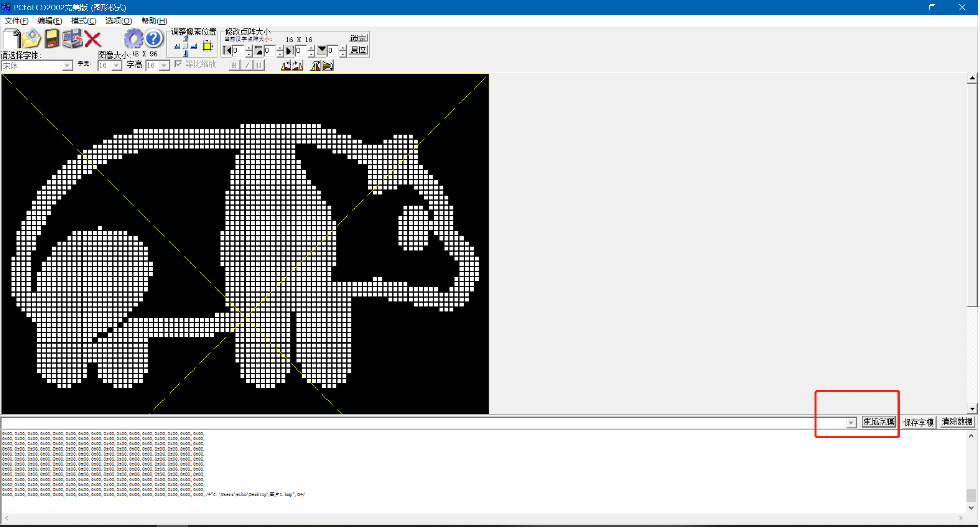Image resolution: width=980 pixels, height=527 pixels.
Task: Shift pixels right with the right arrow
Action: pos(194,46)
